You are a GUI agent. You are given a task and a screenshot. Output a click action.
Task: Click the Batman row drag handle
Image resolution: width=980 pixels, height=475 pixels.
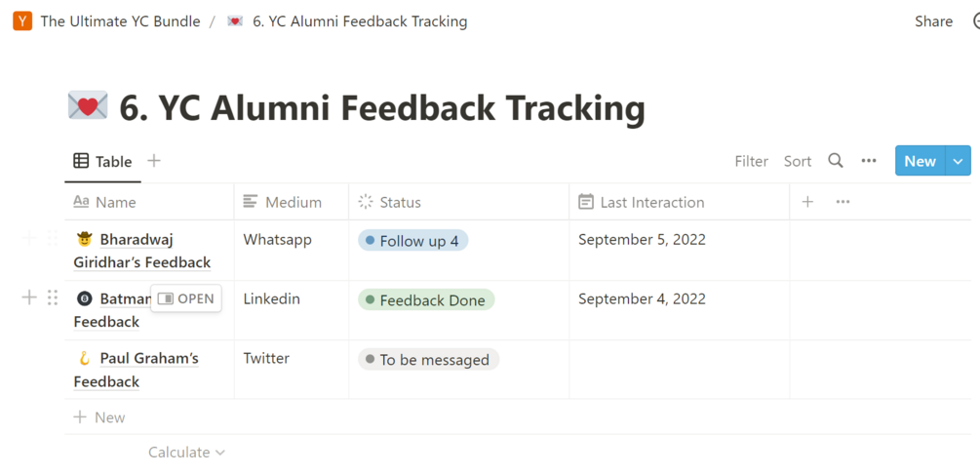coord(53,297)
